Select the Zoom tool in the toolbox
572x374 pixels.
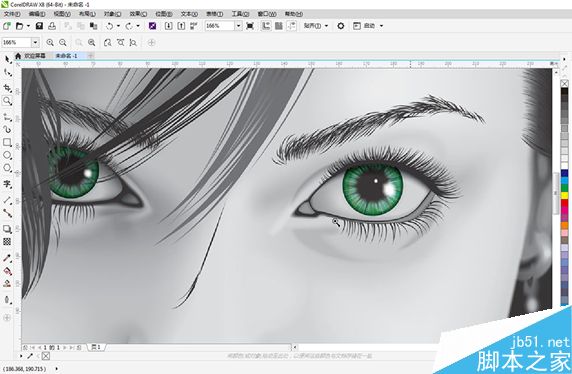pos(7,101)
